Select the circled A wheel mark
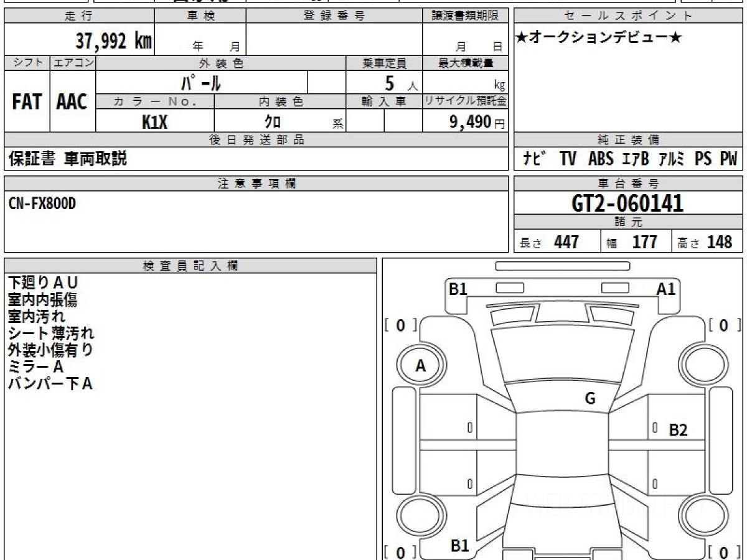The width and height of the screenshot is (747, 560). tap(420, 366)
